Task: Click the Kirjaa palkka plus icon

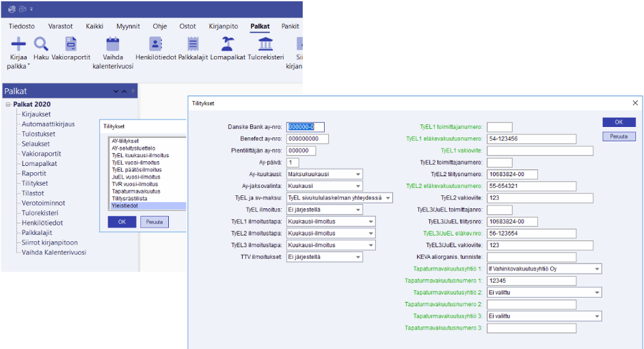Action: pos(18,44)
